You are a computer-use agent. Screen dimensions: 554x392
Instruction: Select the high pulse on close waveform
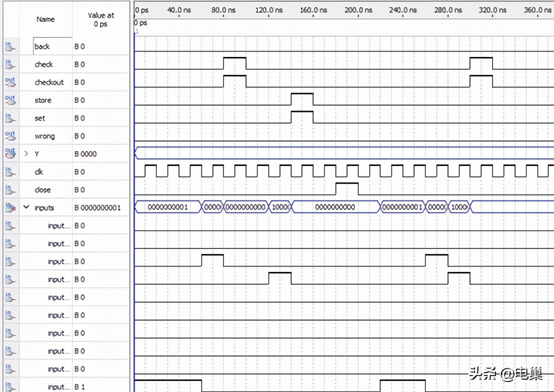[347, 189]
